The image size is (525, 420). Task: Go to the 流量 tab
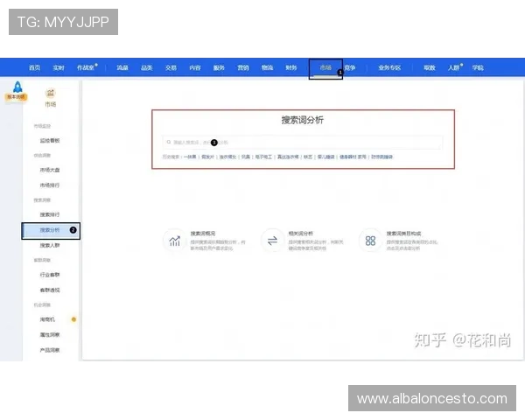[122, 67]
